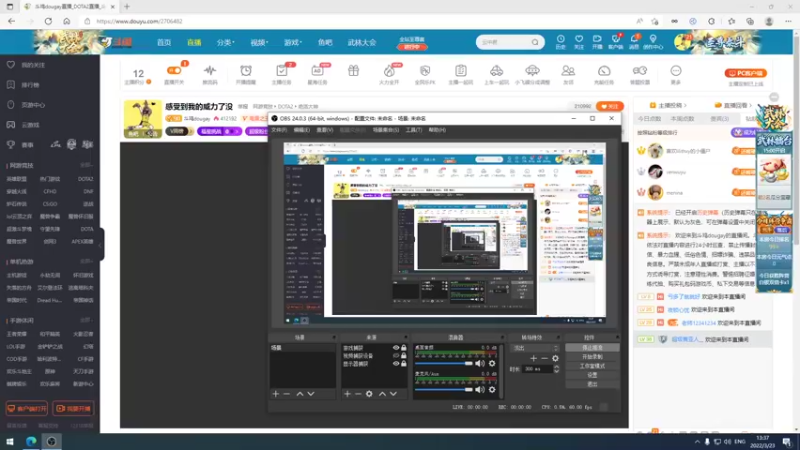
Task: Toggle the 直播开关 live switch
Action: click(x=174, y=70)
